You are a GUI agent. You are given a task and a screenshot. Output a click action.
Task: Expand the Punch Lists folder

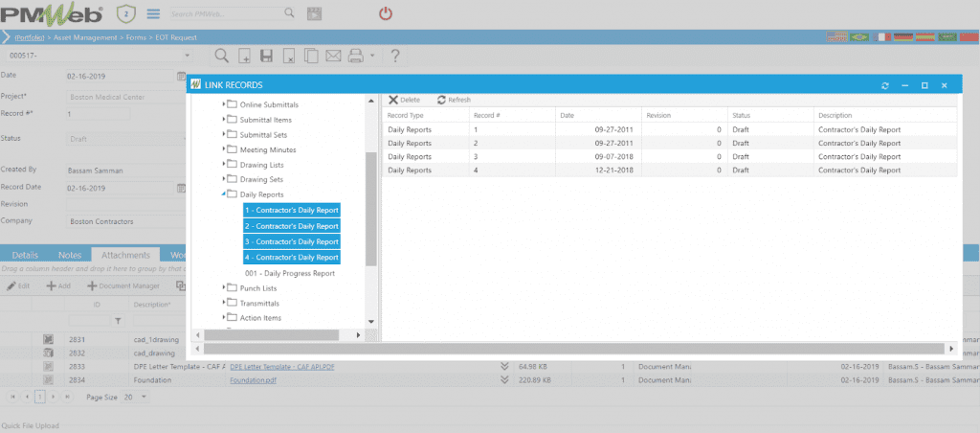click(225, 287)
